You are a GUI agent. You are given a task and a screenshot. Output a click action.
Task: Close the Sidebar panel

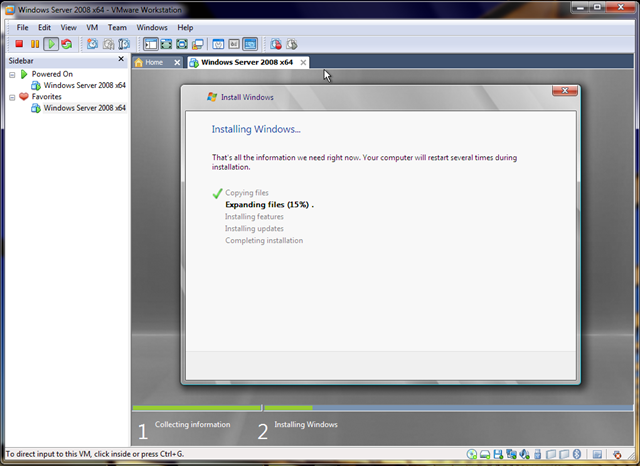tap(121, 59)
